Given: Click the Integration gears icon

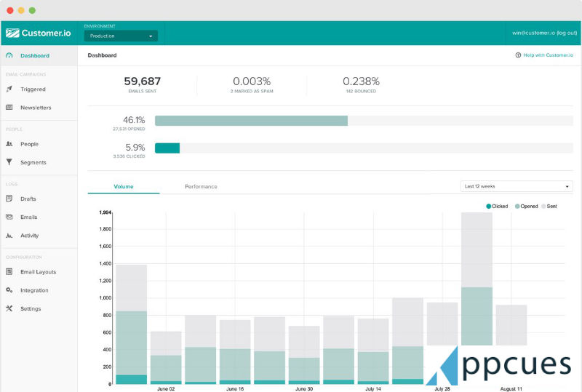Looking at the screenshot, I should [9, 290].
